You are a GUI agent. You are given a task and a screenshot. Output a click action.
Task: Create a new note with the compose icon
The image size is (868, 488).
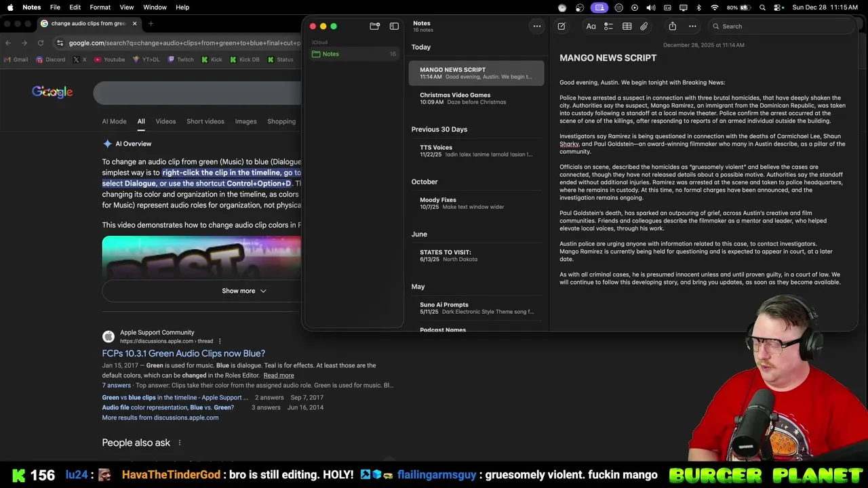tap(561, 26)
